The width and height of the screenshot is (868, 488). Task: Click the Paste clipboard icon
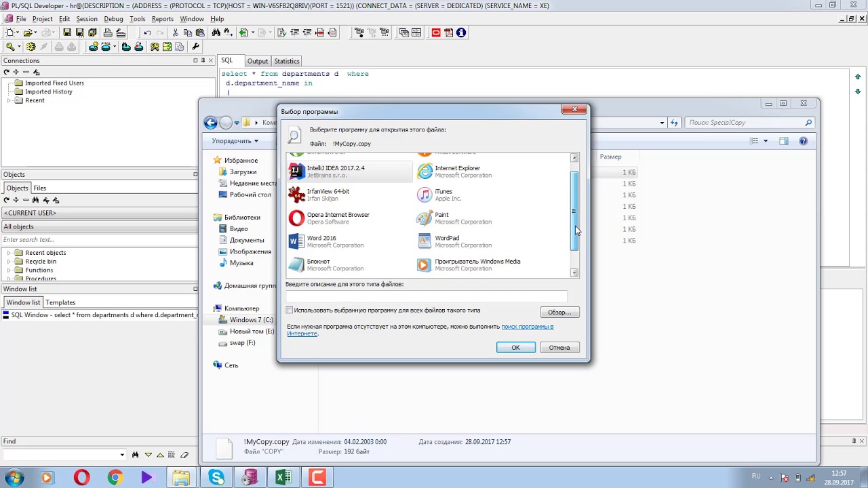201,33
